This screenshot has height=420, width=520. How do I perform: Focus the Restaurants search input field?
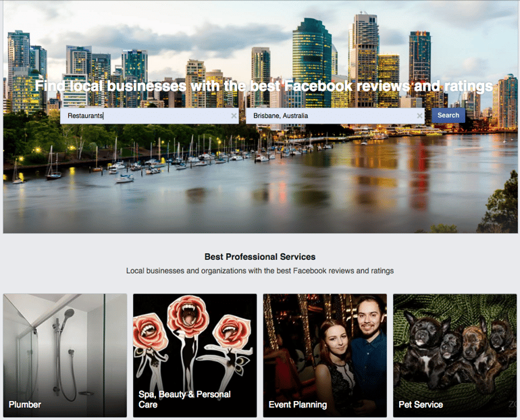click(x=149, y=115)
